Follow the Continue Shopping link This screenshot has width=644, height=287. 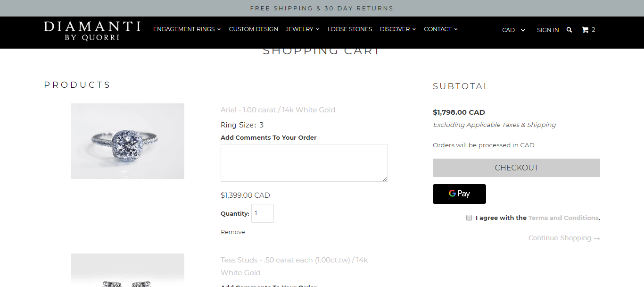[564, 238]
